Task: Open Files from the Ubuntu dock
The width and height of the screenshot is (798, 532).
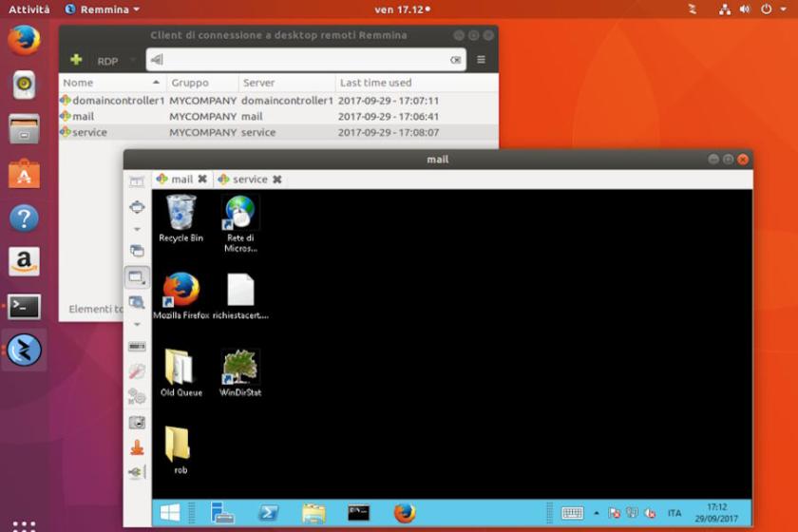Action: (x=24, y=129)
